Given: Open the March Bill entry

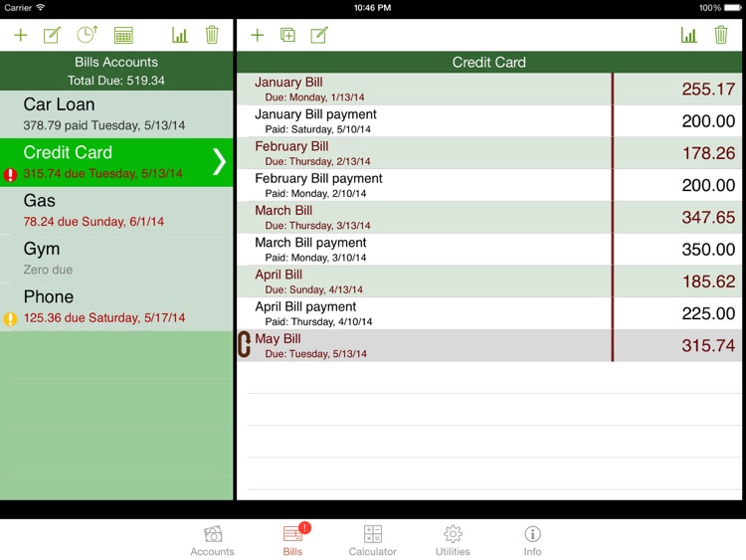Looking at the screenshot, I should coord(489,217).
